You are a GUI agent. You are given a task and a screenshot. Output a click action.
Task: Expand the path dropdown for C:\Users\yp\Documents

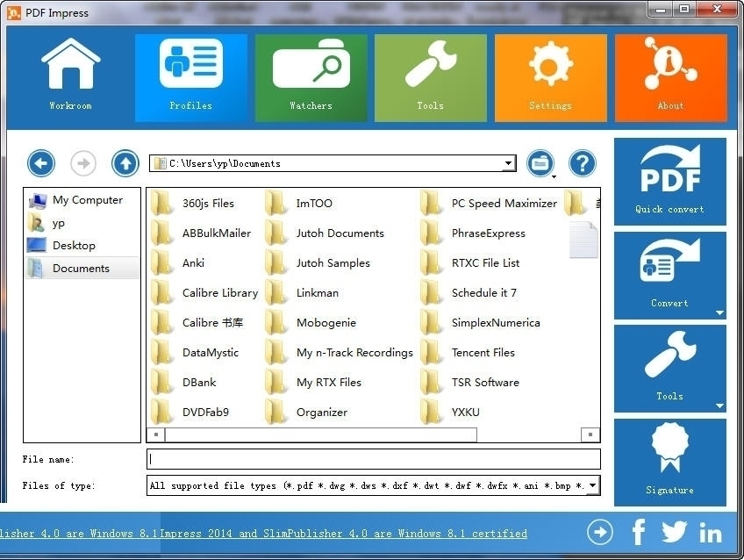coord(508,163)
